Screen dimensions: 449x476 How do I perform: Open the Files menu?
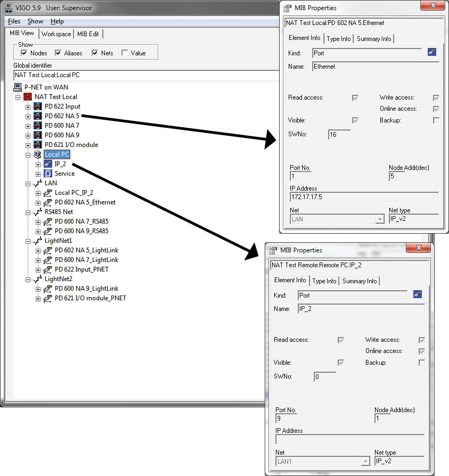pos(14,21)
